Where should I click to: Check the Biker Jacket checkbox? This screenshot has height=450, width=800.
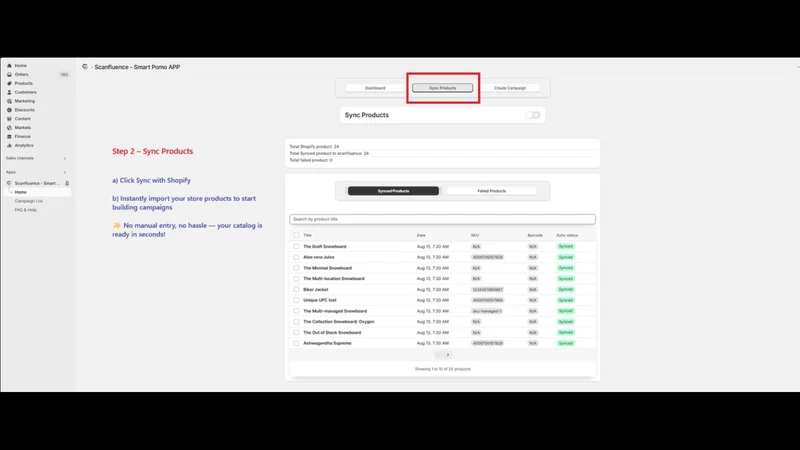[x=296, y=289]
